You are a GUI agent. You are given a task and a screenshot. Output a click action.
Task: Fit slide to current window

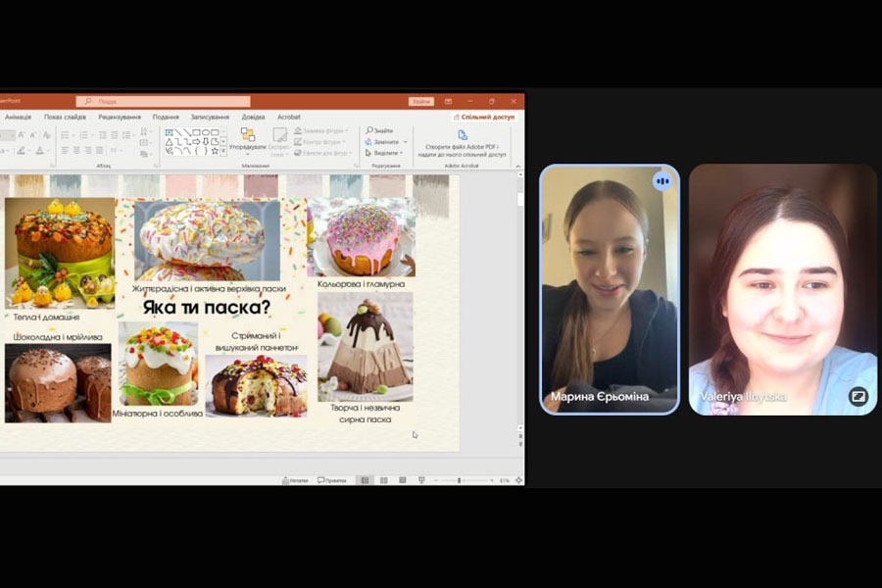[x=516, y=480]
